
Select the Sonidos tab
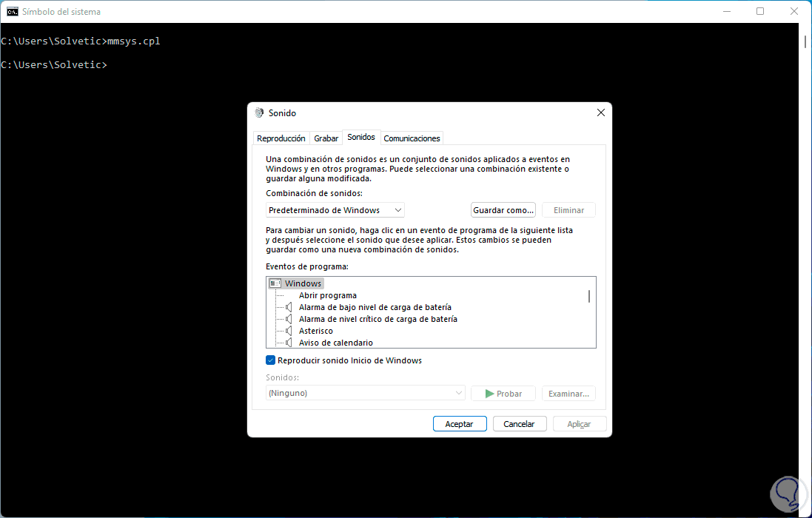coord(361,137)
